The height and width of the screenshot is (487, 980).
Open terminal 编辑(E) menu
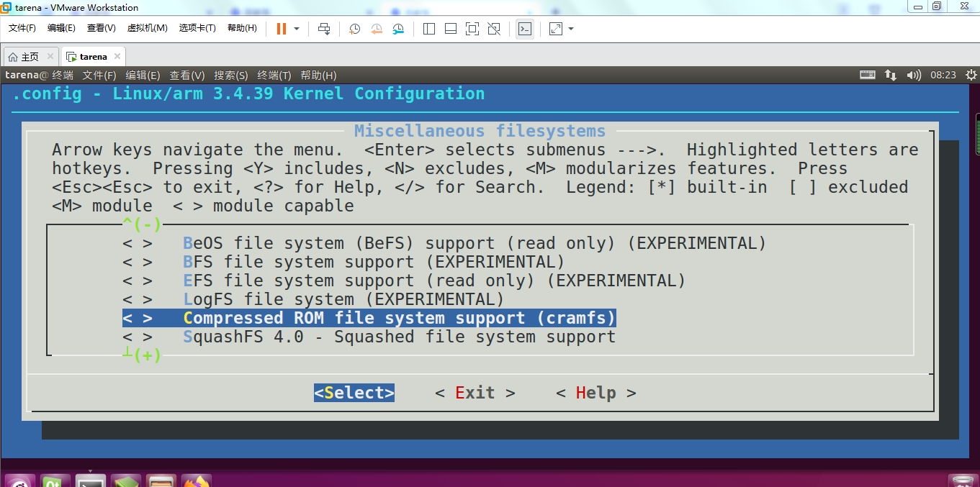143,75
